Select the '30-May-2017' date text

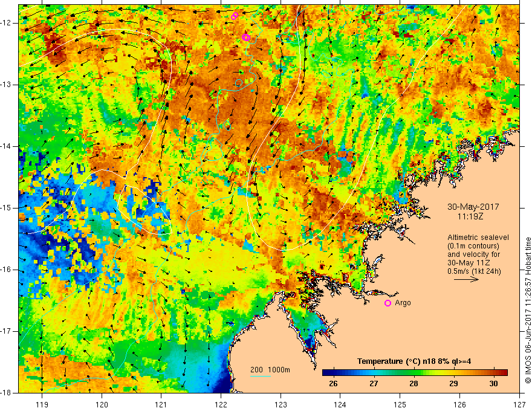click(473, 207)
